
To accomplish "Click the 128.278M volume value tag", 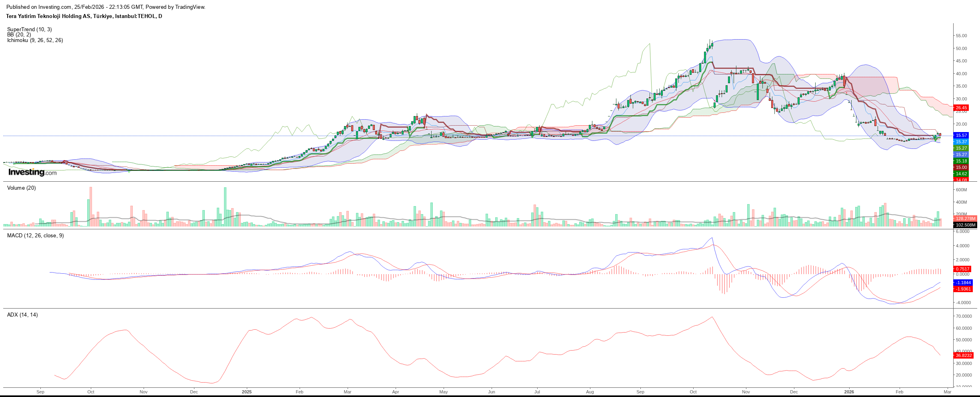I will point(965,219).
